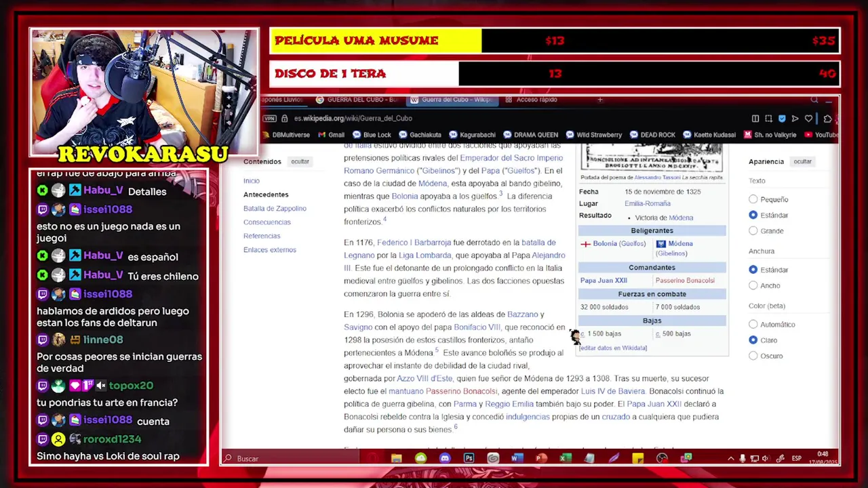Open Papa Juan XXII link in infobox

click(604, 281)
